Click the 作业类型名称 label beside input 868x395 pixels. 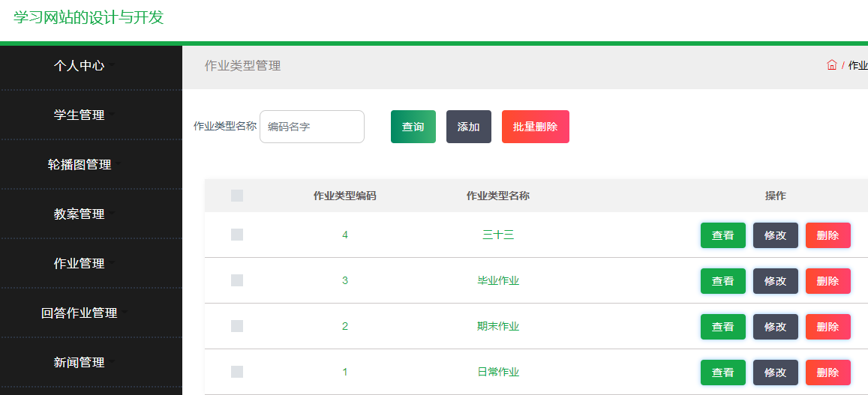click(225, 126)
